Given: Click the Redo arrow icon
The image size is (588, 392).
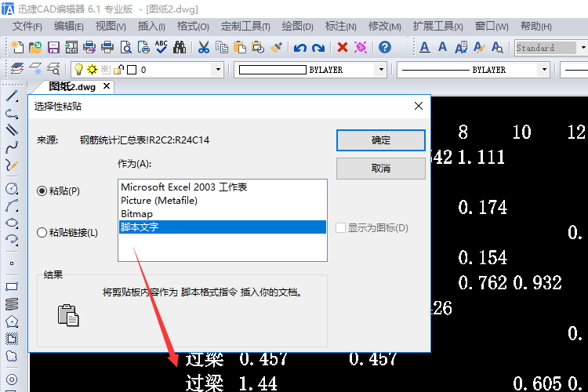Looking at the screenshot, I should pos(318,48).
